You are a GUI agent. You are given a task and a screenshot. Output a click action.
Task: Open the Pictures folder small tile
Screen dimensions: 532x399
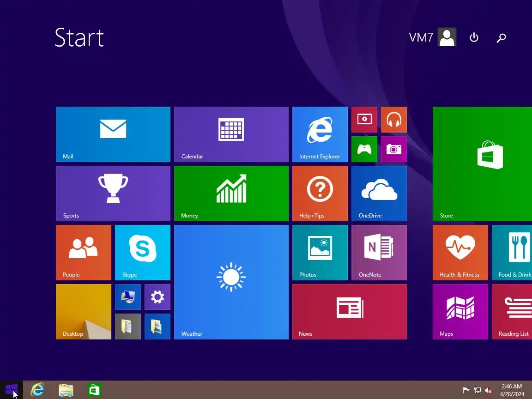pyautogui.click(x=157, y=326)
